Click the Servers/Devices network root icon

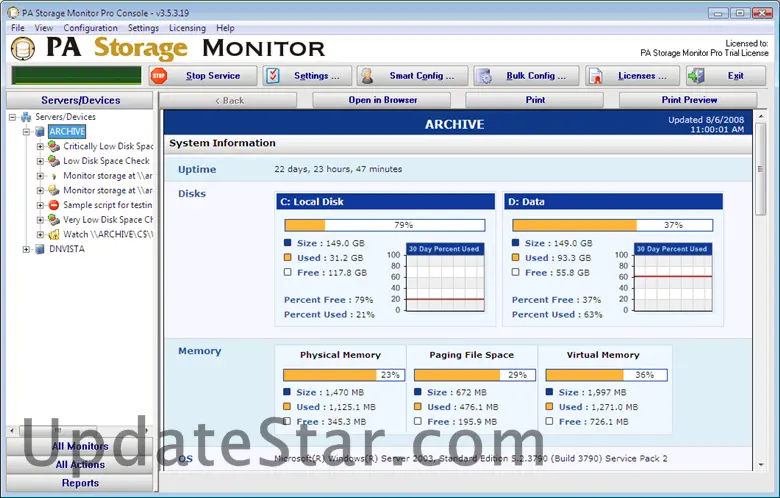point(26,117)
